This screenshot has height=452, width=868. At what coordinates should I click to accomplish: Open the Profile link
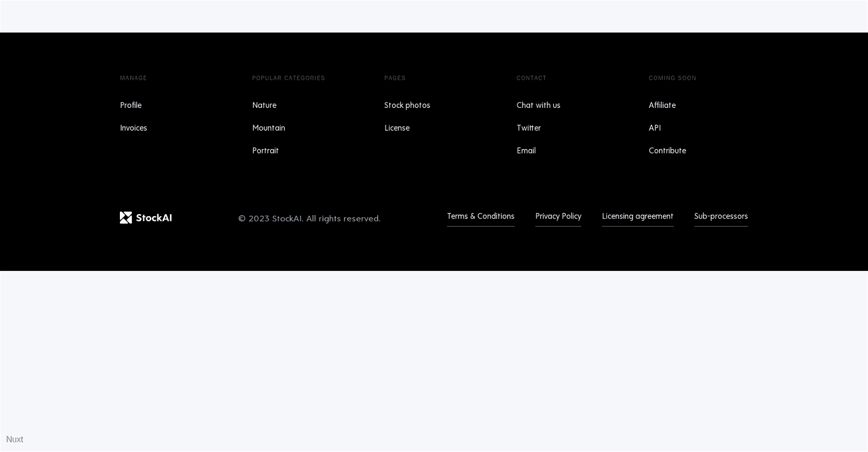(131, 105)
